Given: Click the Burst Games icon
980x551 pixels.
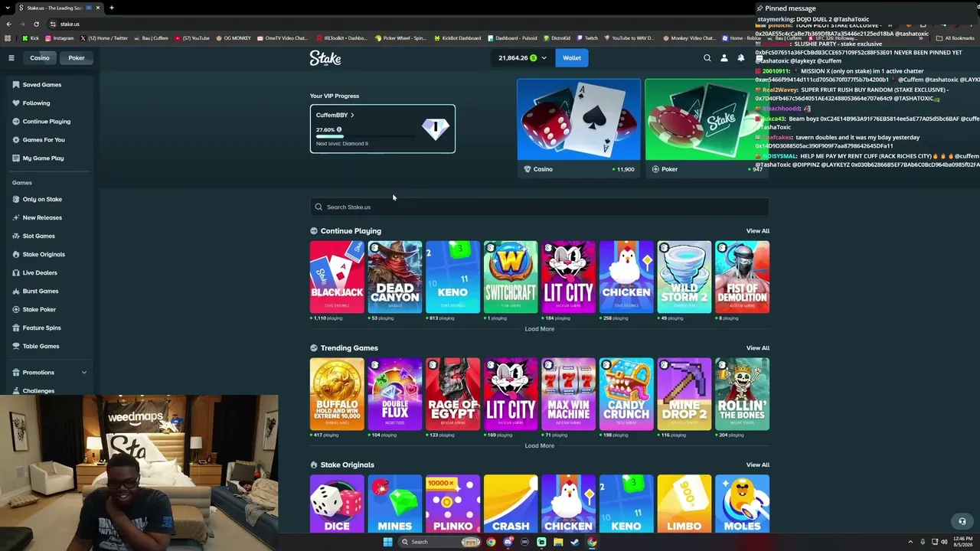Looking at the screenshot, I should tap(16, 292).
